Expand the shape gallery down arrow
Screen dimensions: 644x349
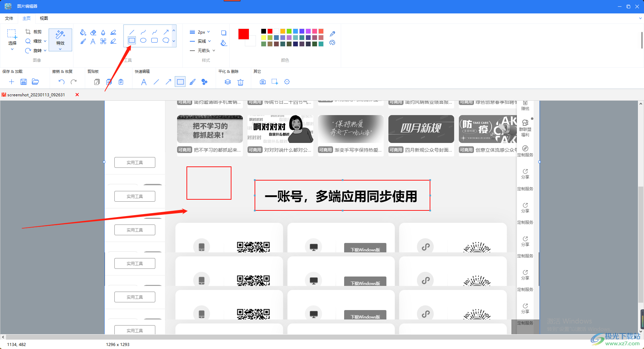(174, 41)
